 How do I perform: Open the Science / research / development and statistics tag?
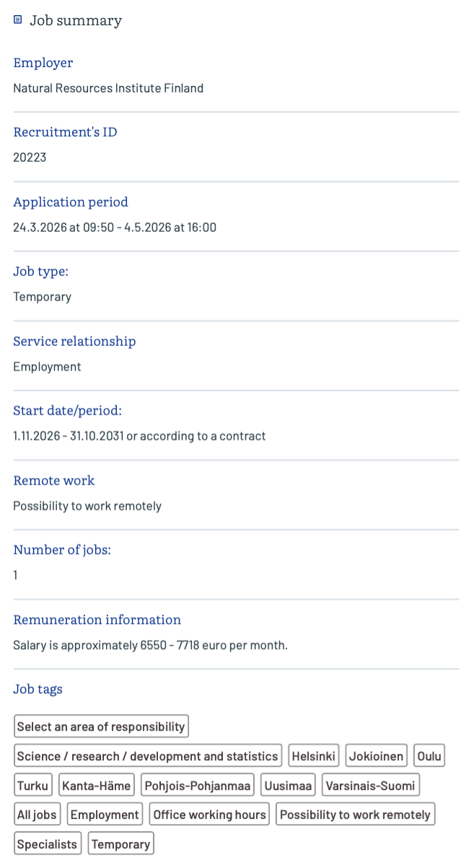147,756
